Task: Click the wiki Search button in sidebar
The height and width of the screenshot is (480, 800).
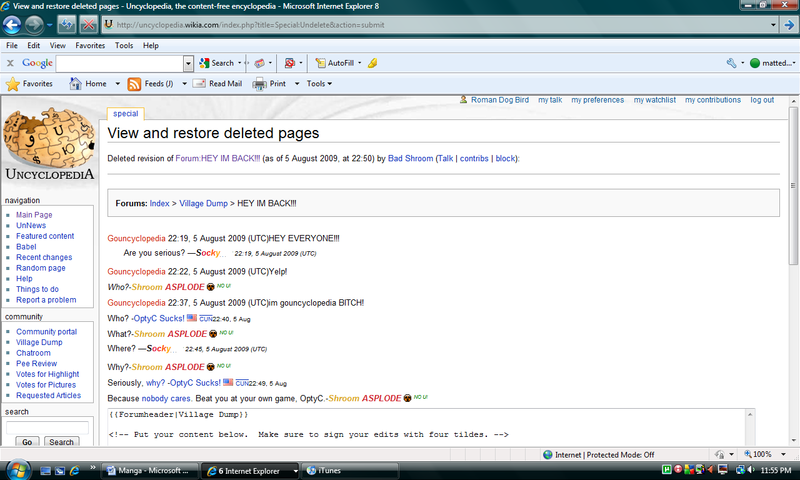Action: point(61,442)
